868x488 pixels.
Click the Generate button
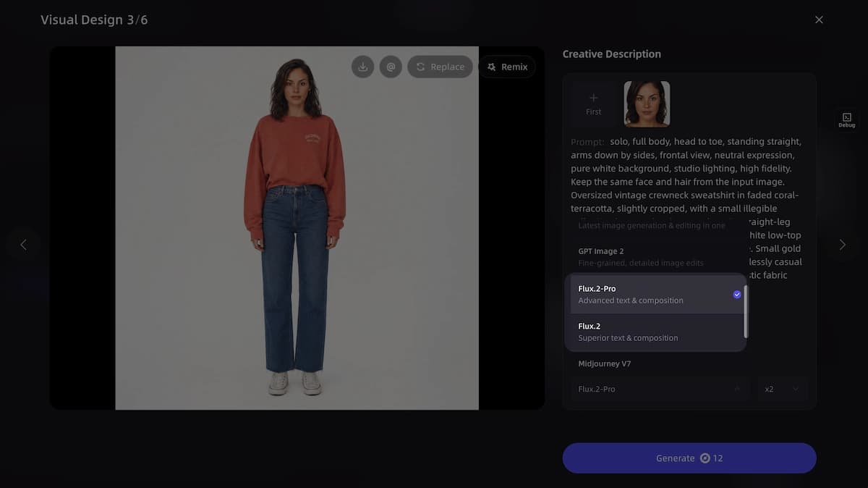click(689, 458)
